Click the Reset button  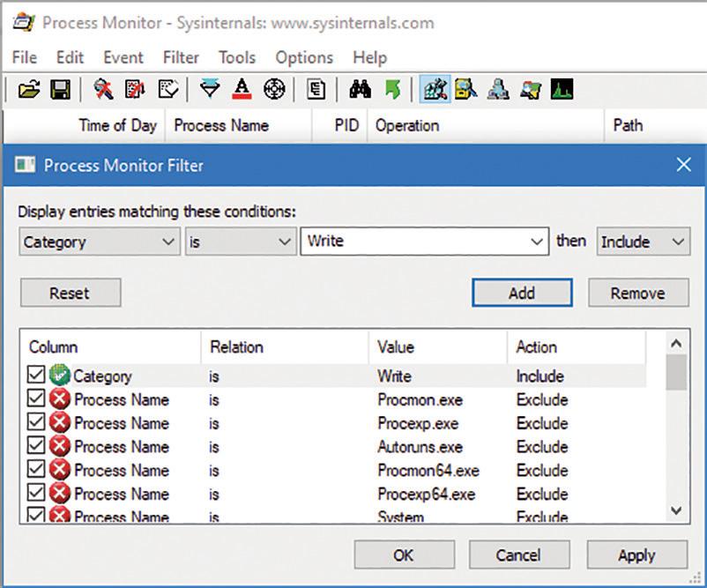[x=71, y=293]
